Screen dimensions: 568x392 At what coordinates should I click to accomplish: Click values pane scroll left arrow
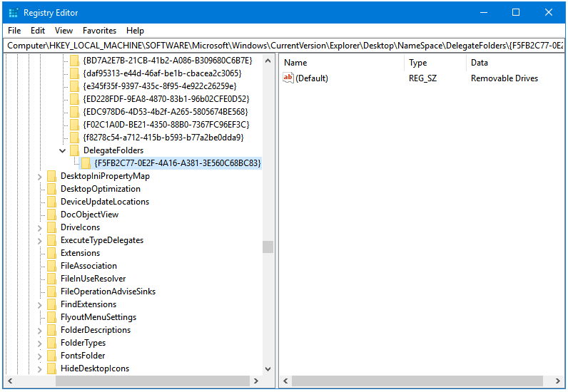[285, 381]
